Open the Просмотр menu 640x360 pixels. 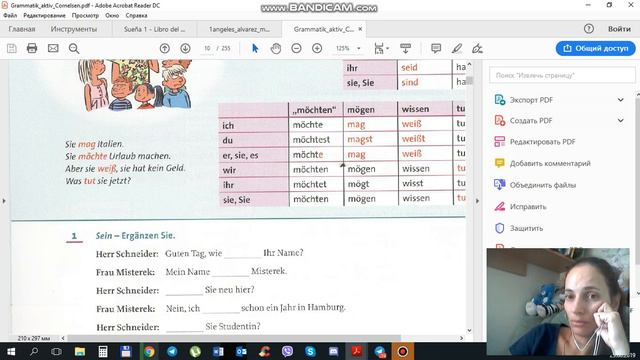[85, 16]
